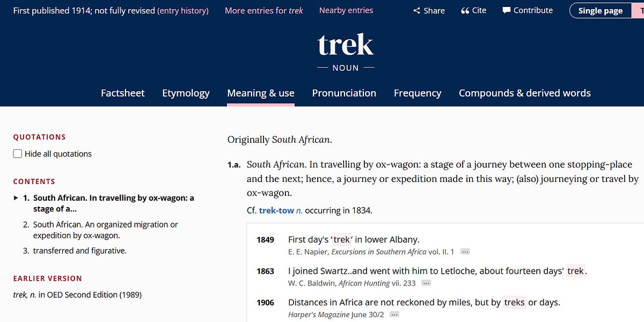Click the Single page button
This screenshot has height=322, width=644.
point(599,10)
